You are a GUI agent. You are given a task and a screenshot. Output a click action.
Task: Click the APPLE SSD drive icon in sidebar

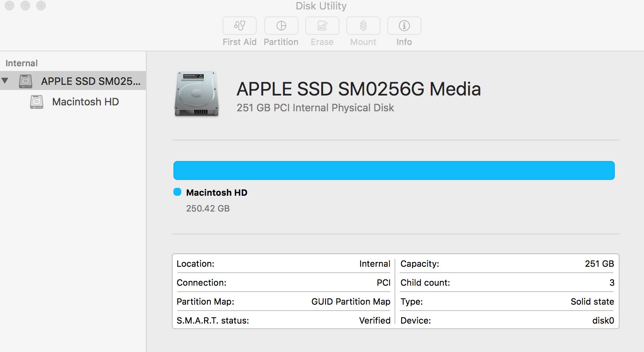26,81
